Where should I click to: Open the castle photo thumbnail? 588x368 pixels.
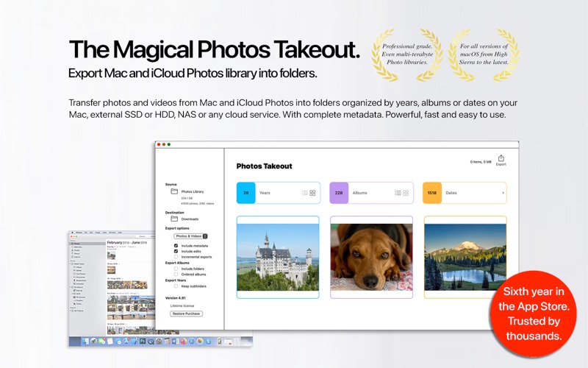tap(278, 257)
